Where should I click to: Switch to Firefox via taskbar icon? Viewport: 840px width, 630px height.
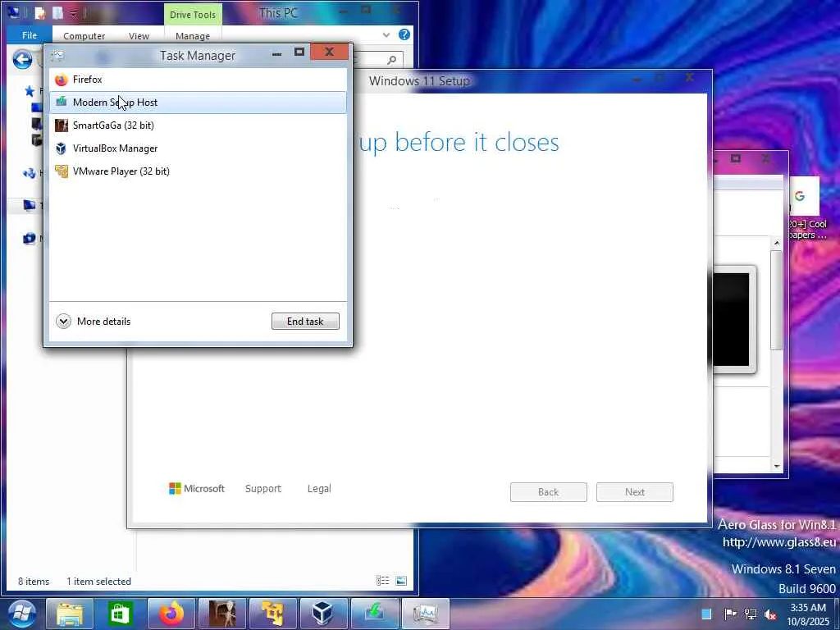pyautogui.click(x=171, y=614)
